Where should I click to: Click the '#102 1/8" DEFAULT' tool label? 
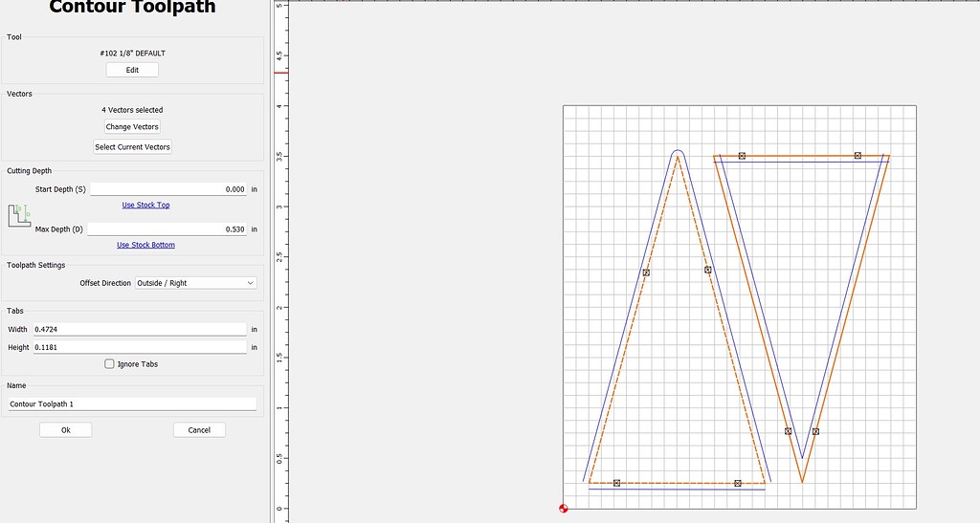132,54
